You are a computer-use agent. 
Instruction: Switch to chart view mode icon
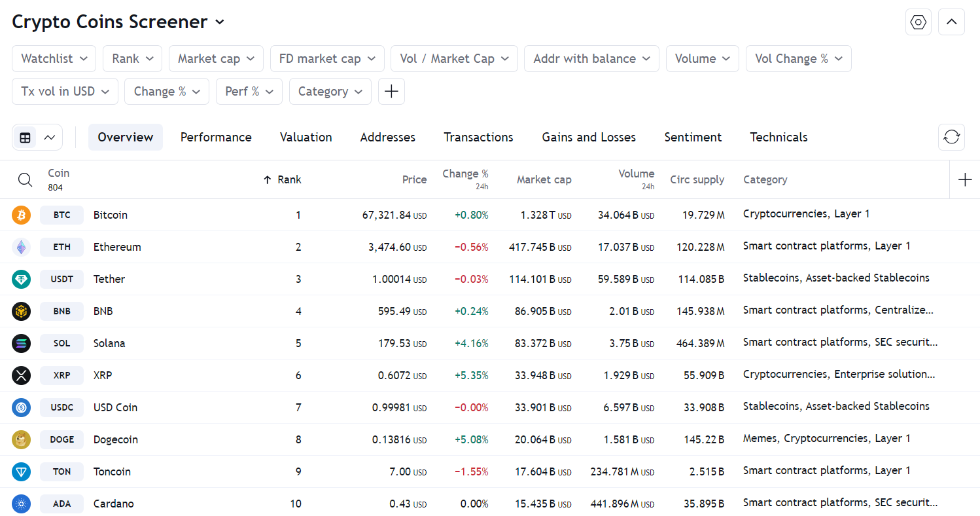(50, 138)
